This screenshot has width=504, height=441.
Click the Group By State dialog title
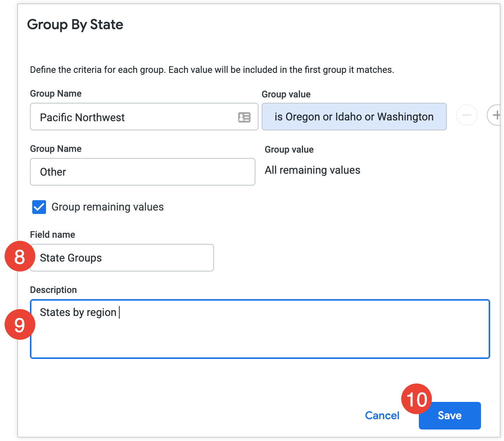click(75, 24)
